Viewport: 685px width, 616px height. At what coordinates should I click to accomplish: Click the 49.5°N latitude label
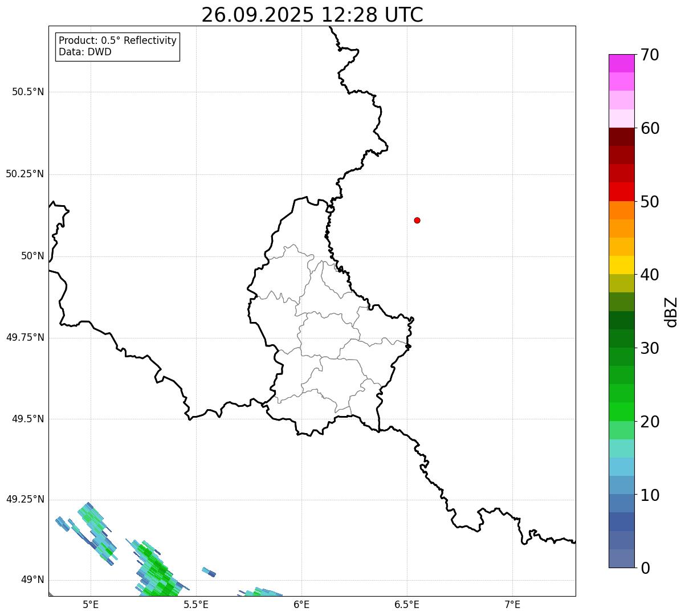(28, 419)
